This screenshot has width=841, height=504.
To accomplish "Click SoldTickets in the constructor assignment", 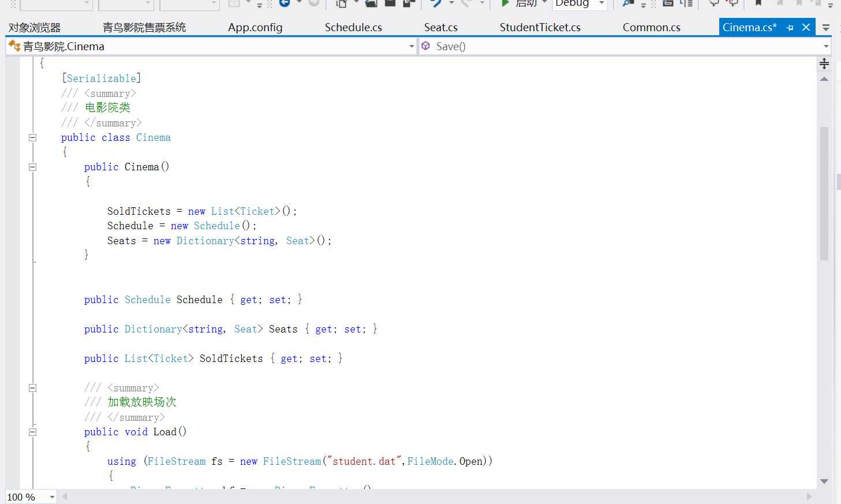I will (x=139, y=211).
